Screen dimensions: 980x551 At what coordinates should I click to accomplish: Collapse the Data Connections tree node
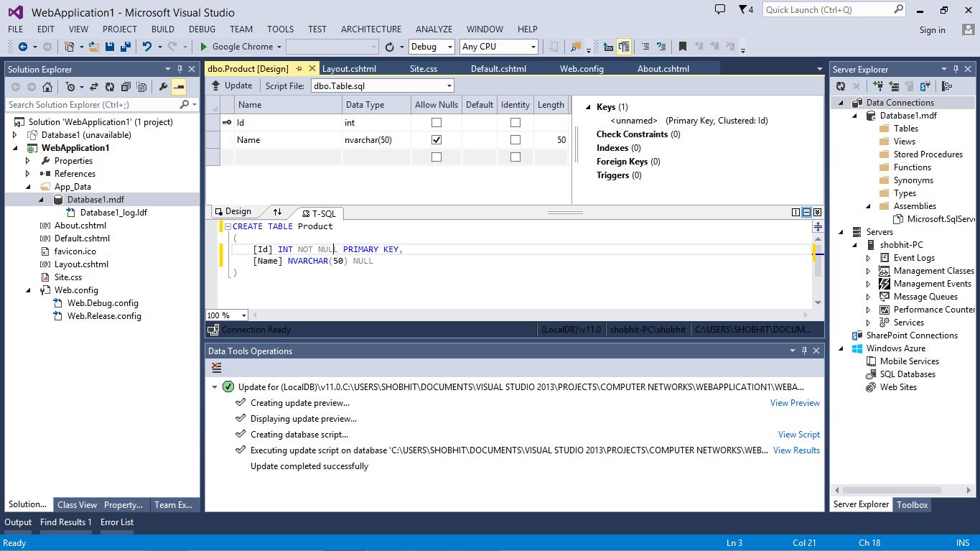coord(841,102)
